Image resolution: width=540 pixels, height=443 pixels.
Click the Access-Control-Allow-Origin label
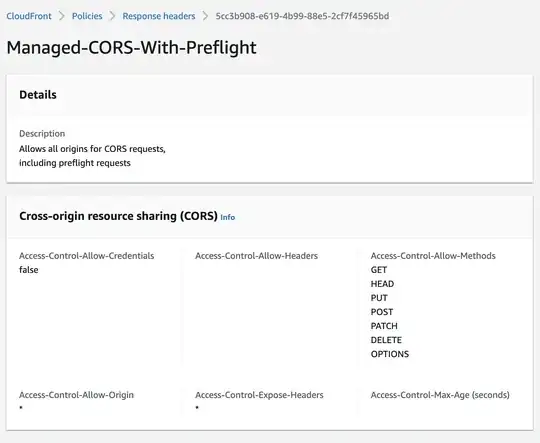(76, 395)
